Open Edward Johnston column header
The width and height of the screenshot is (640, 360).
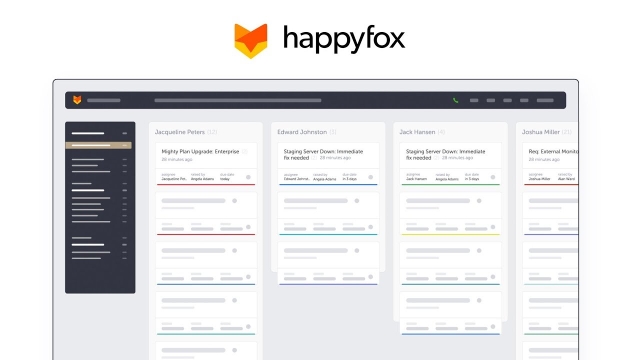(x=302, y=132)
